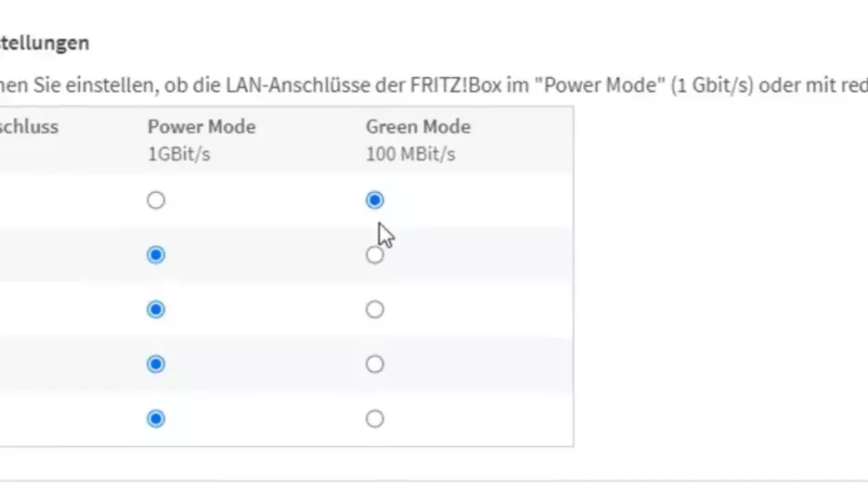Screen dimensions: 868x488
Task: Click the partially visible "schluss" column header
Action: click(x=29, y=127)
